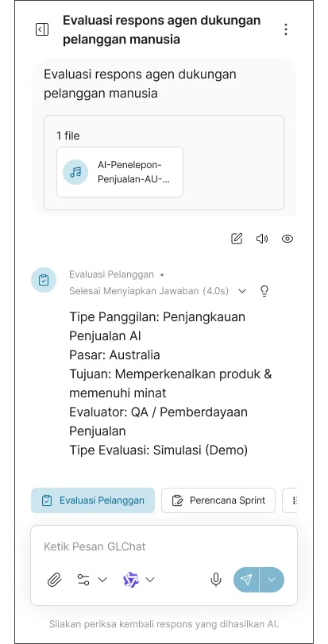Open the settings sliders icon in the message box

(x=83, y=580)
